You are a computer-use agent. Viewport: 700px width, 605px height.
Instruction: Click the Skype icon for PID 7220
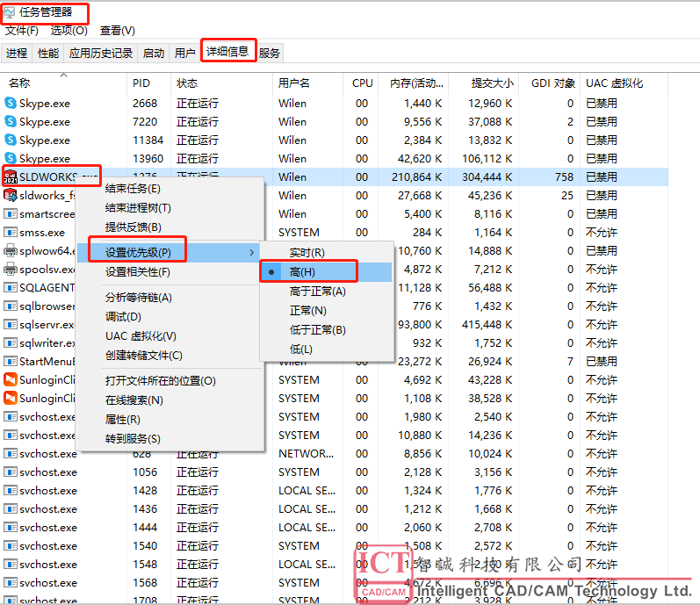(x=11, y=121)
